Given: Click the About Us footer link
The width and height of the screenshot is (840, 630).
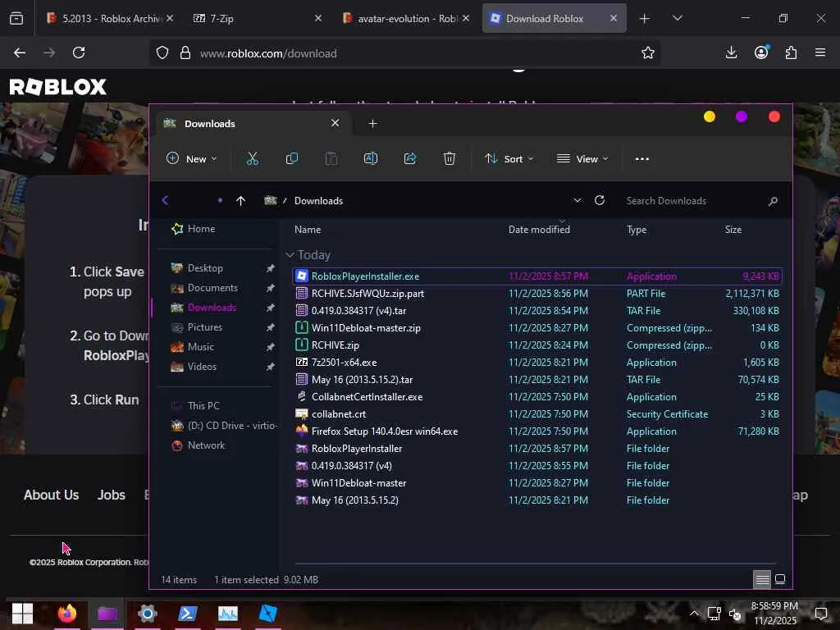Looking at the screenshot, I should pyautogui.click(x=51, y=495).
